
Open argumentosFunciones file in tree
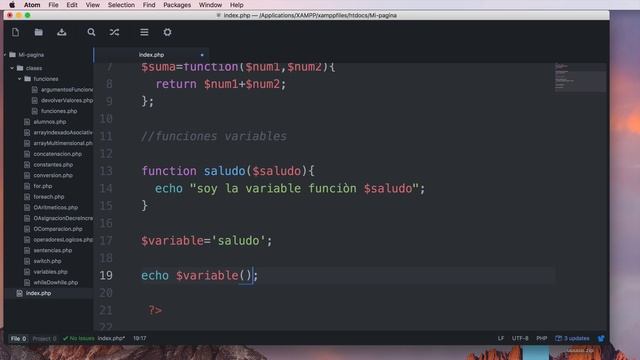pyautogui.click(x=67, y=89)
